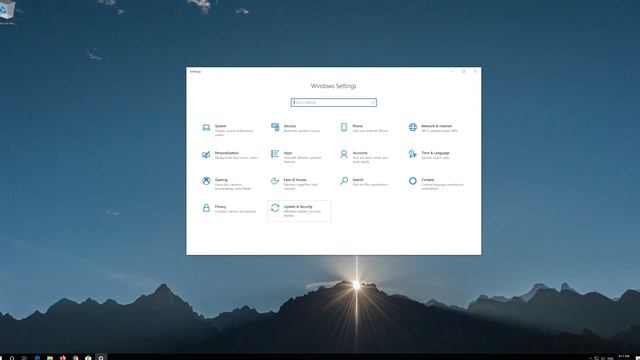Click the Settings gear in the taskbar
The width and height of the screenshot is (640, 360).
tap(101, 358)
